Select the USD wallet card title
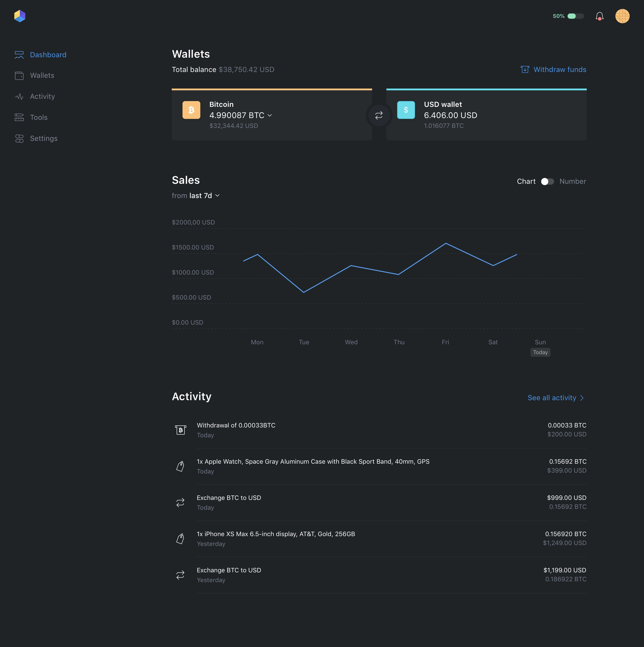 (443, 104)
